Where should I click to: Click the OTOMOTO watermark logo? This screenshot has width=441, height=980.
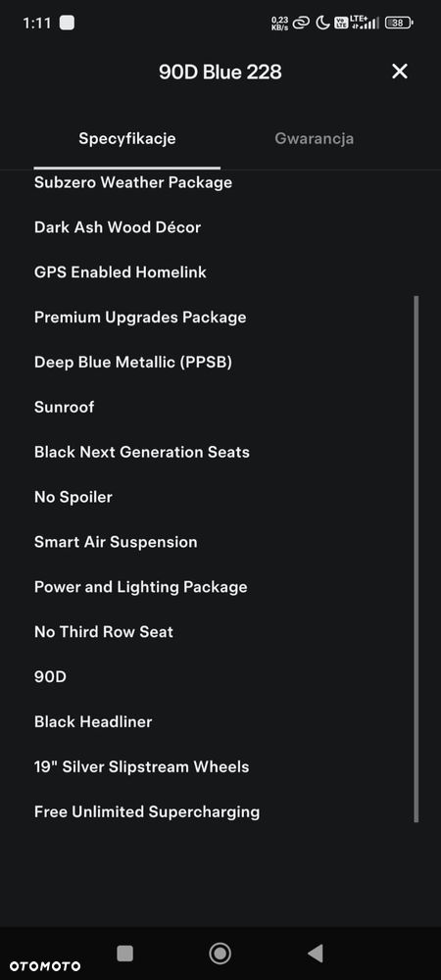[x=44, y=966]
